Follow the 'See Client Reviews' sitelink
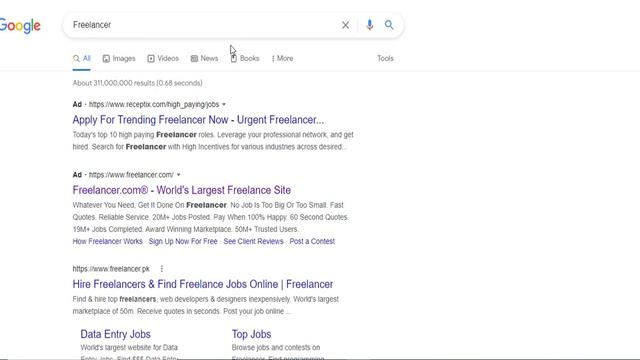The height and width of the screenshot is (360, 640). [x=253, y=241]
